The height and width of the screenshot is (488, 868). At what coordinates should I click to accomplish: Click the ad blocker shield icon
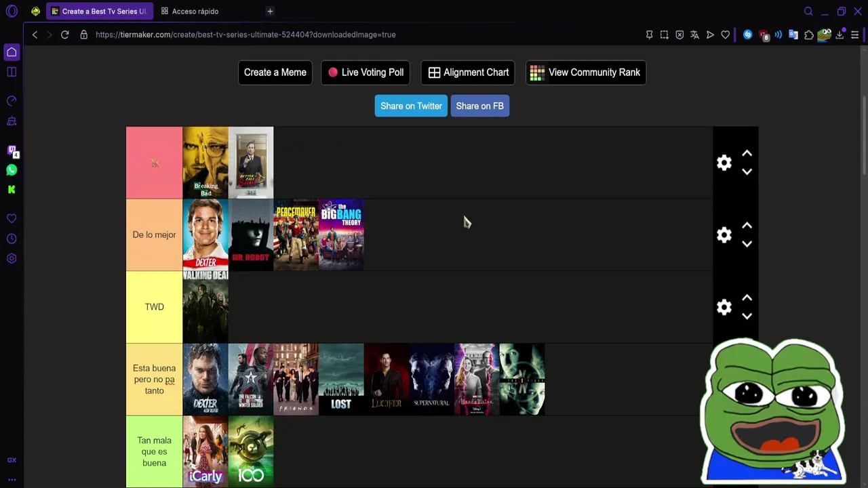point(679,35)
